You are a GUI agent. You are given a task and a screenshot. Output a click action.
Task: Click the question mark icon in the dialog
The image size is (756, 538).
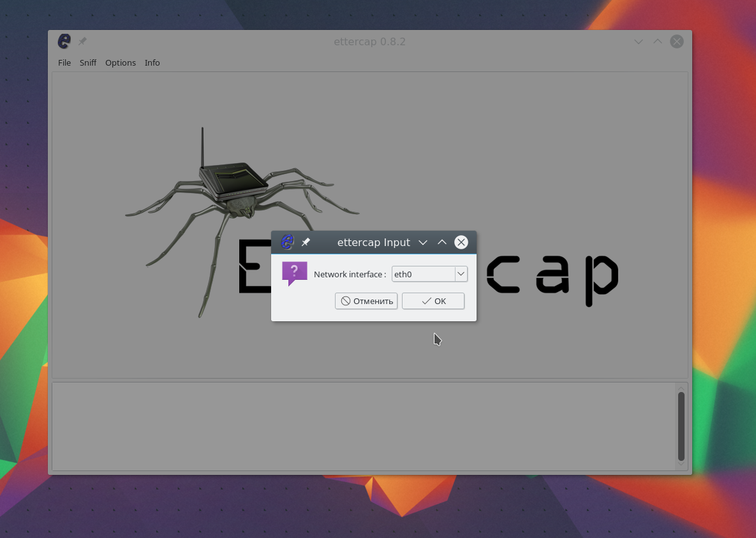[x=294, y=273]
